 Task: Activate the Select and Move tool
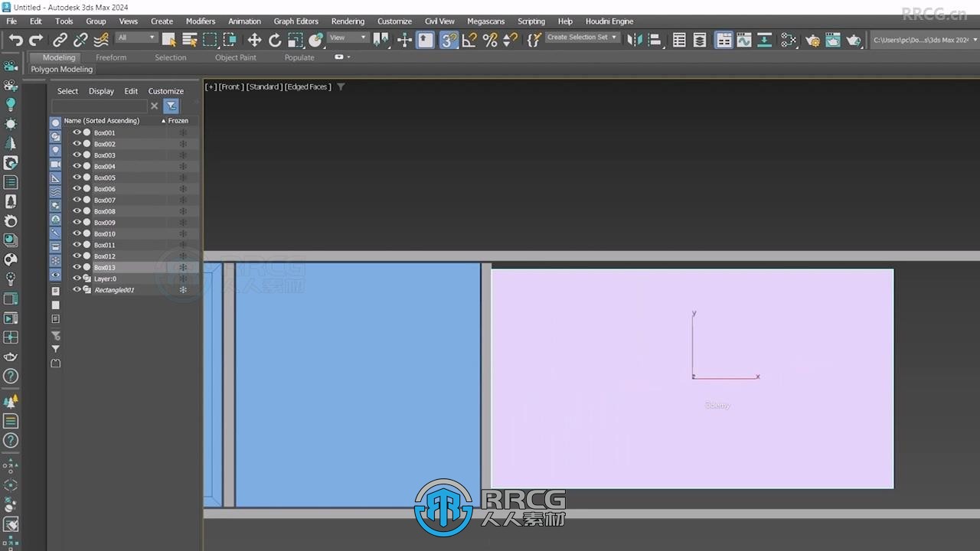254,40
